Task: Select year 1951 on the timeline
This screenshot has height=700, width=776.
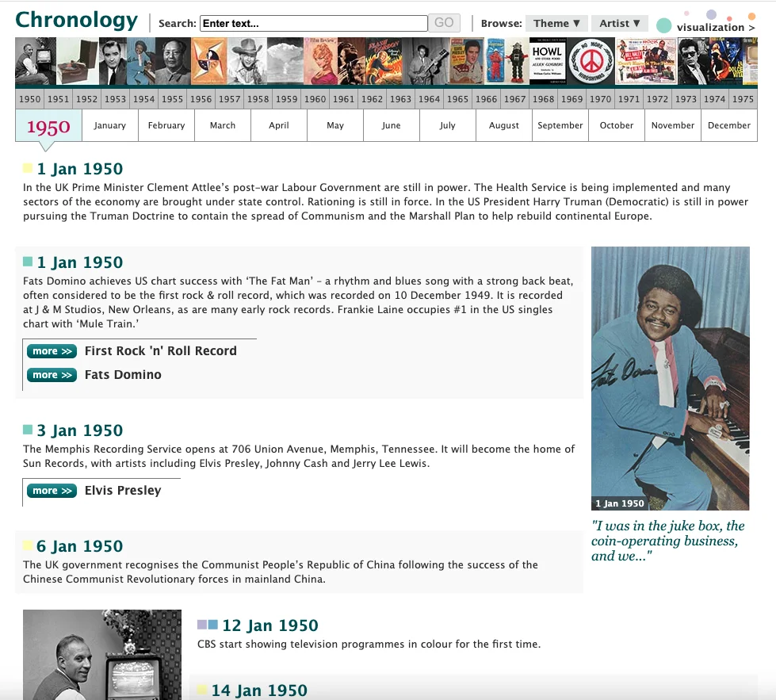Action: click(59, 99)
